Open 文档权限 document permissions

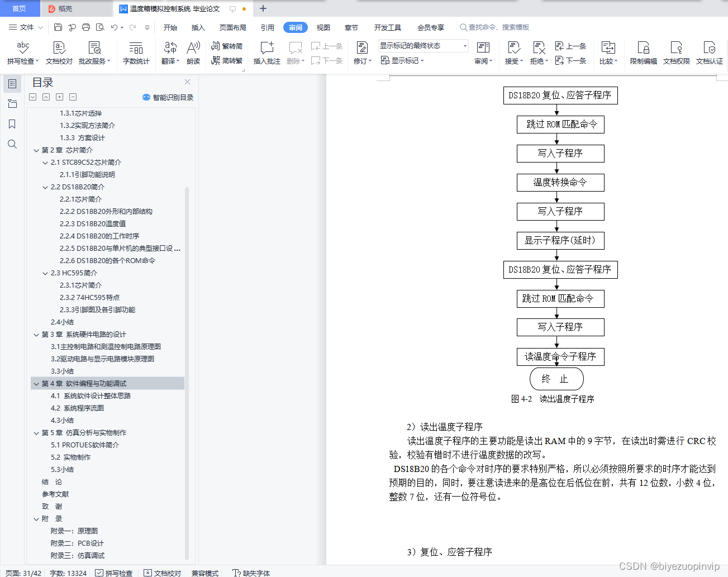[x=676, y=53]
